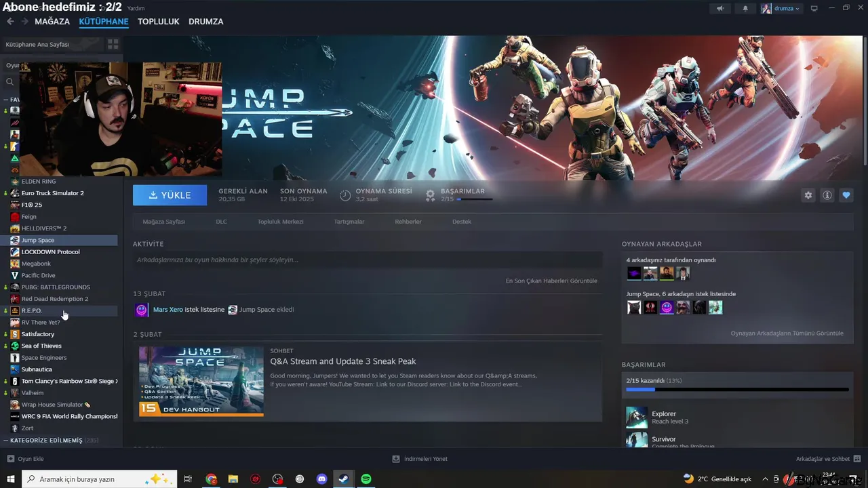Open the announcements megaphone icon
The height and width of the screenshot is (488, 868).
point(720,8)
